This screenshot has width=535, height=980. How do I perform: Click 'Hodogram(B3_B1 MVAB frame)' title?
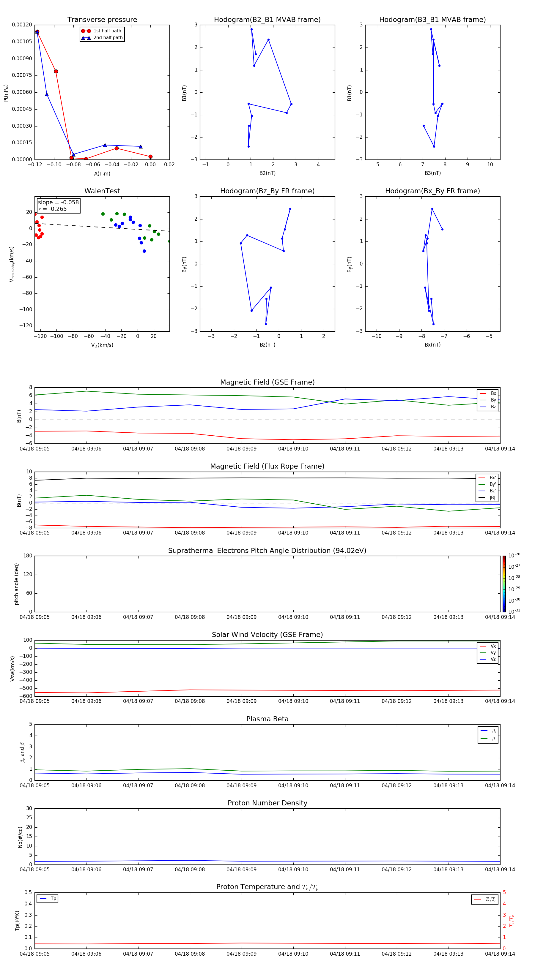click(x=432, y=20)
